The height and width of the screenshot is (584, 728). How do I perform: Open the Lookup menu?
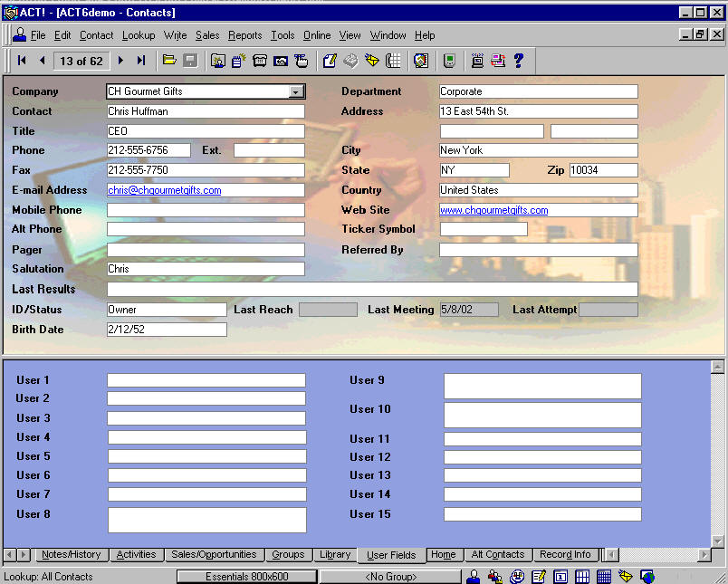139,35
